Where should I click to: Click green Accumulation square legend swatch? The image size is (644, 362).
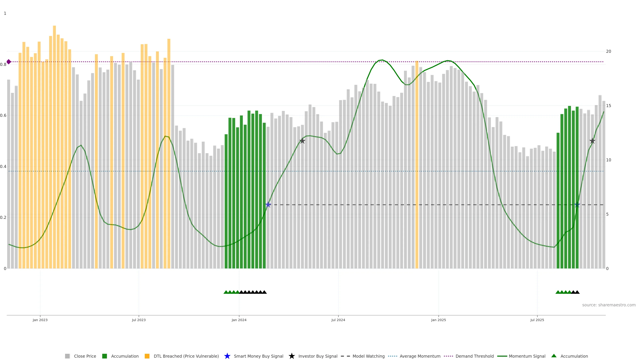tap(104, 356)
